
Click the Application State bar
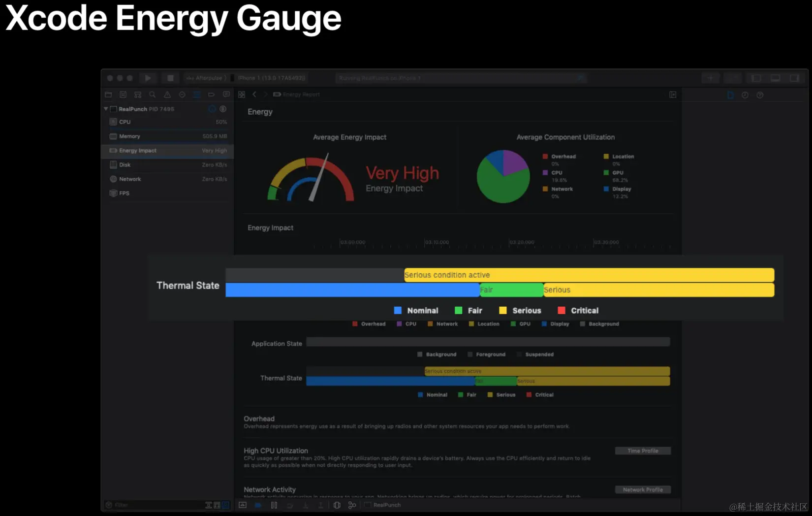click(x=488, y=342)
